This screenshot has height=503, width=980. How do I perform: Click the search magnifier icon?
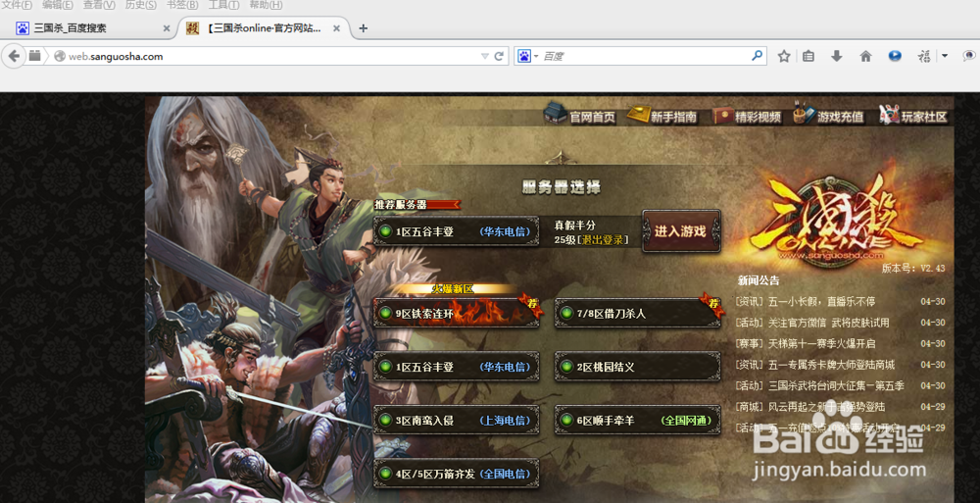pyautogui.click(x=757, y=56)
